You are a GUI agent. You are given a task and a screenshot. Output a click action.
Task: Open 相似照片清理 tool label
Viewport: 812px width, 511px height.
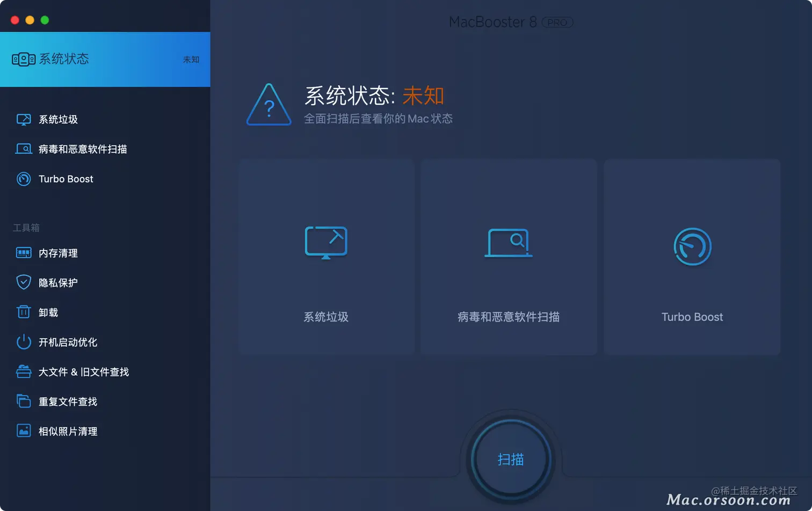(68, 431)
